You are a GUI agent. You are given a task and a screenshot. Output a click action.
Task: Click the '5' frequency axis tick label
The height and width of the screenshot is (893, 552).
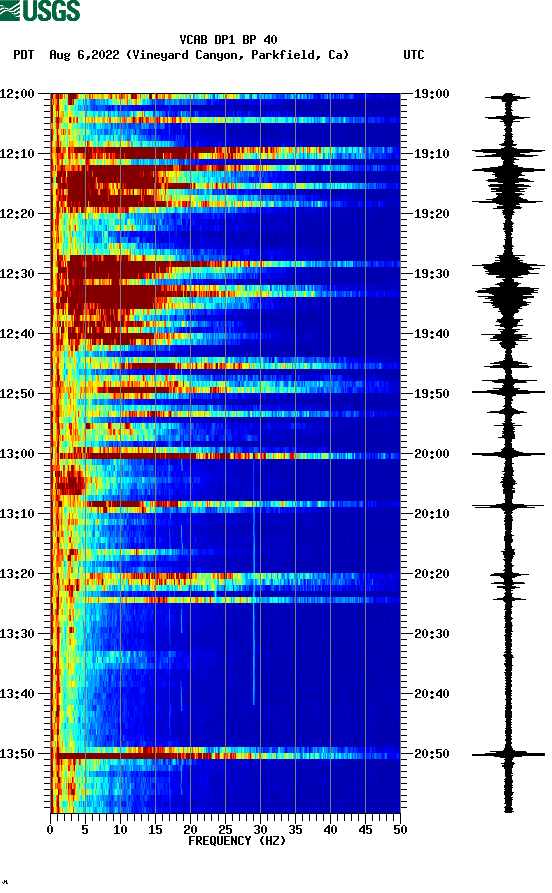click(x=85, y=830)
